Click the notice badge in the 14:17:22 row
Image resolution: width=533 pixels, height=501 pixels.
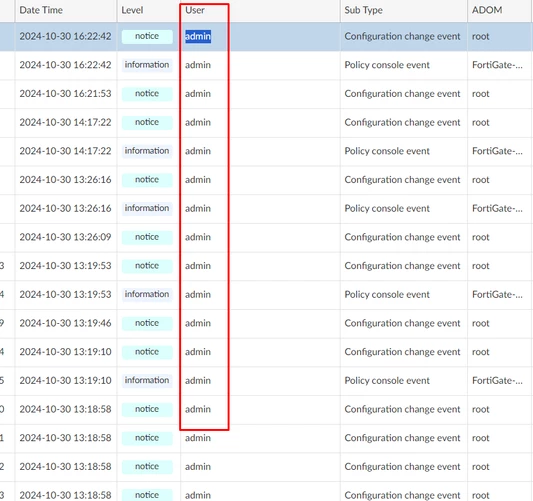click(147, 122)
